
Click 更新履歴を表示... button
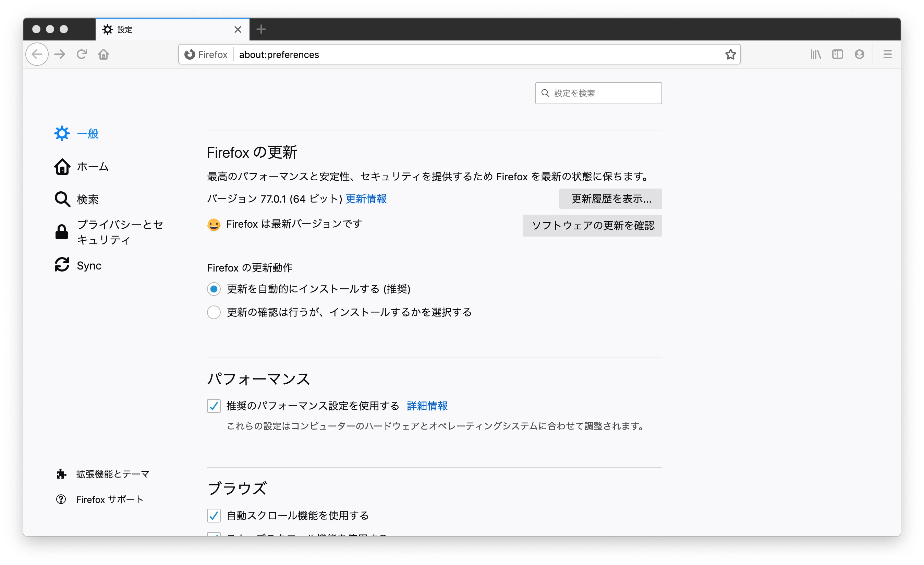click(610, 199)
